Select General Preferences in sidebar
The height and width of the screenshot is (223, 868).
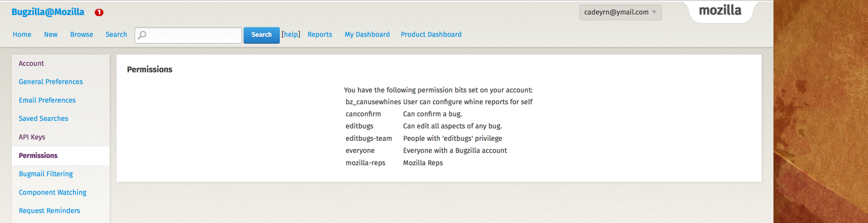51,82
